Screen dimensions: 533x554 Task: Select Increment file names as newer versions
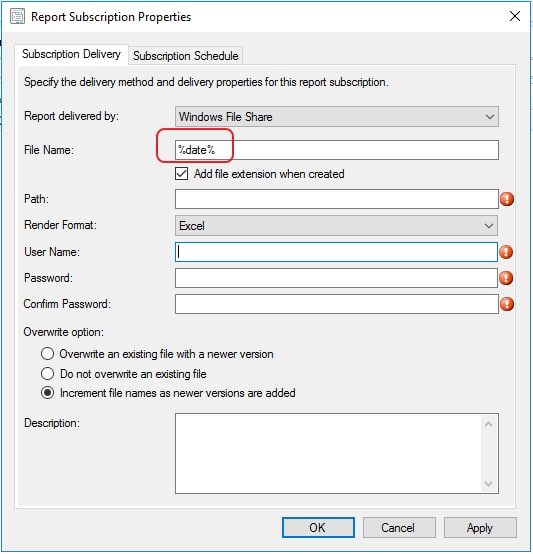tap(48, 393)
